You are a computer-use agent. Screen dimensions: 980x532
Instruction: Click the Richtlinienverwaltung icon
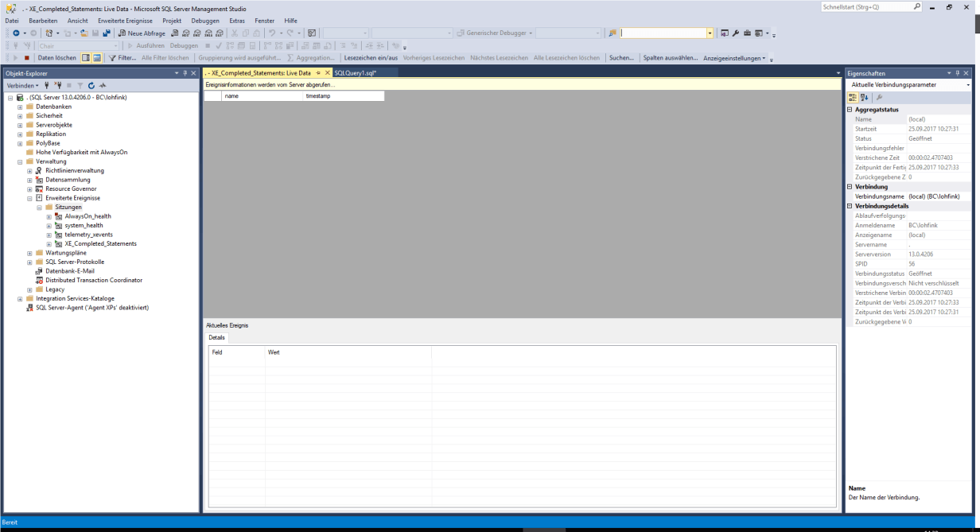[39, 170]
